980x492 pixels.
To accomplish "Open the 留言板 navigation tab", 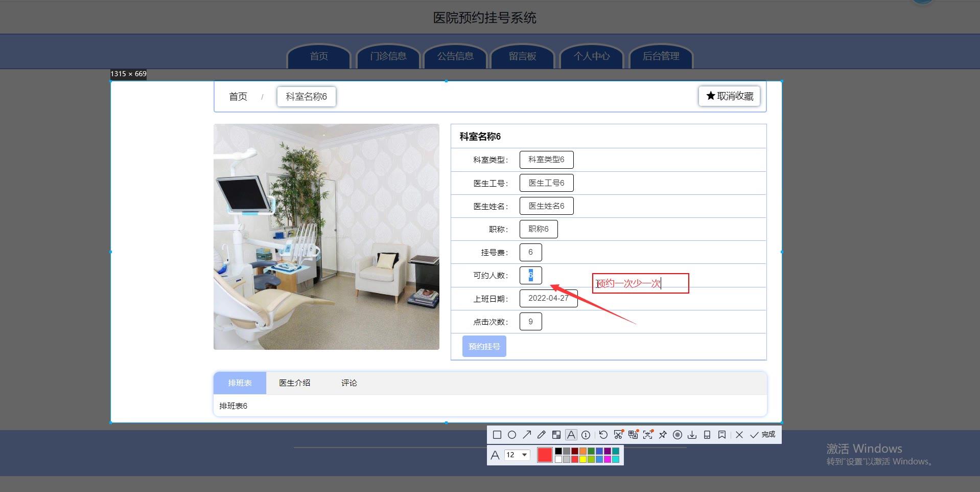I will tap(523, 56).
